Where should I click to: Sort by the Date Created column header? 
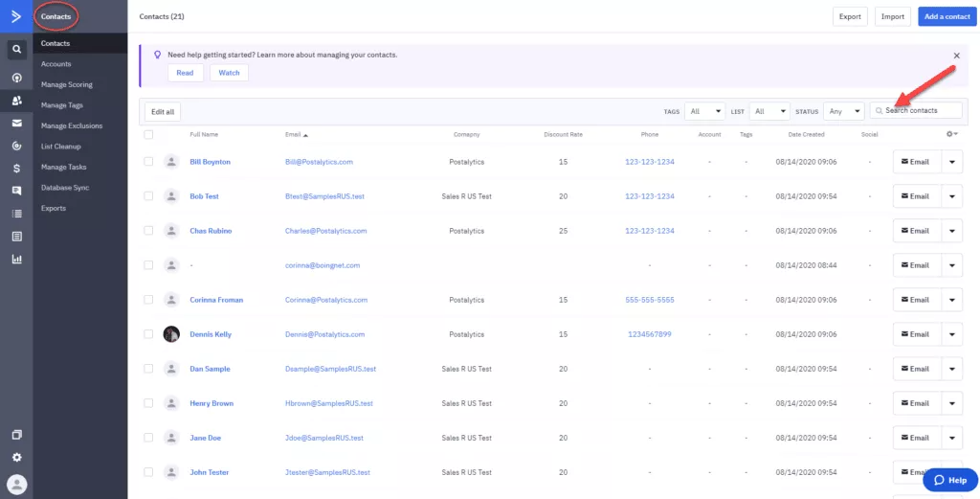806,134
